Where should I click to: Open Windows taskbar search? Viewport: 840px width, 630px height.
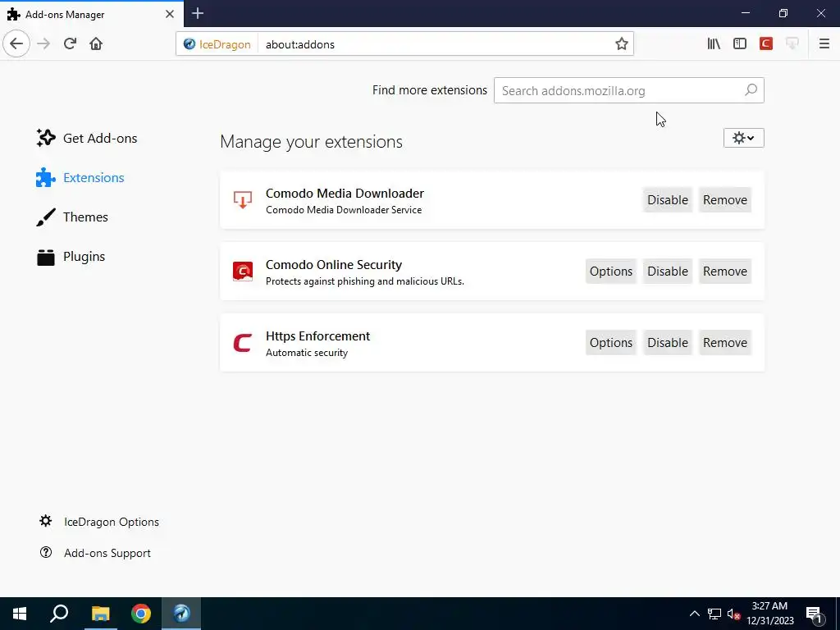coord(59,614)
